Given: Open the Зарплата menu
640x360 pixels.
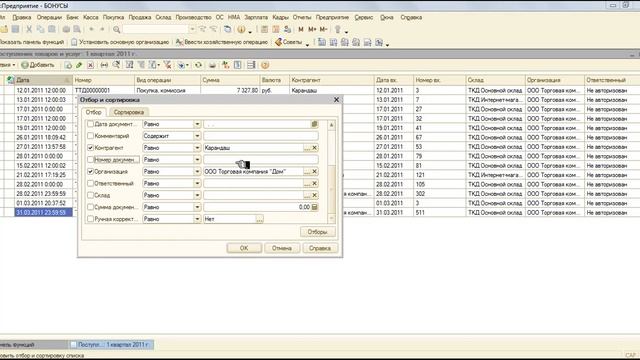Looking at the screenshot, I should coord(256,18).
